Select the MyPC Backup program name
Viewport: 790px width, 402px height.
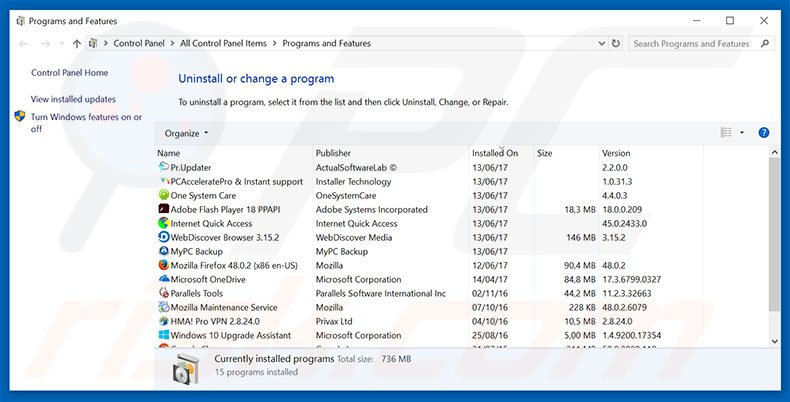[x=196, y=251]
